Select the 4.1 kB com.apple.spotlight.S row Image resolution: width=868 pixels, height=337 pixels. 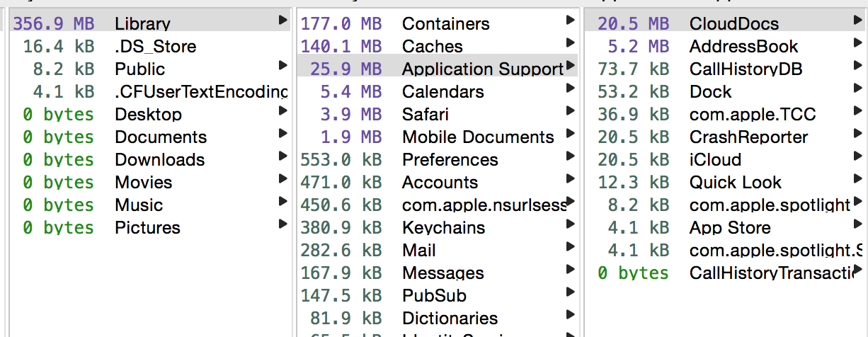pos(725,251)
